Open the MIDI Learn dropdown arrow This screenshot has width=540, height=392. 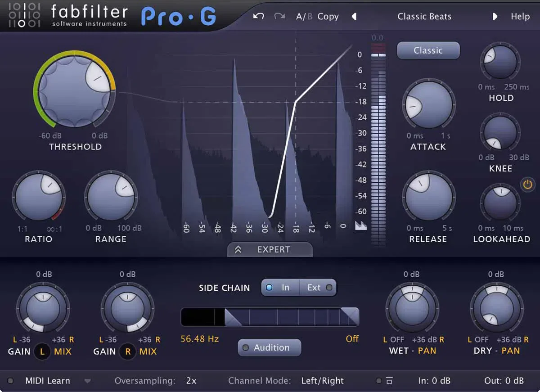88,381
